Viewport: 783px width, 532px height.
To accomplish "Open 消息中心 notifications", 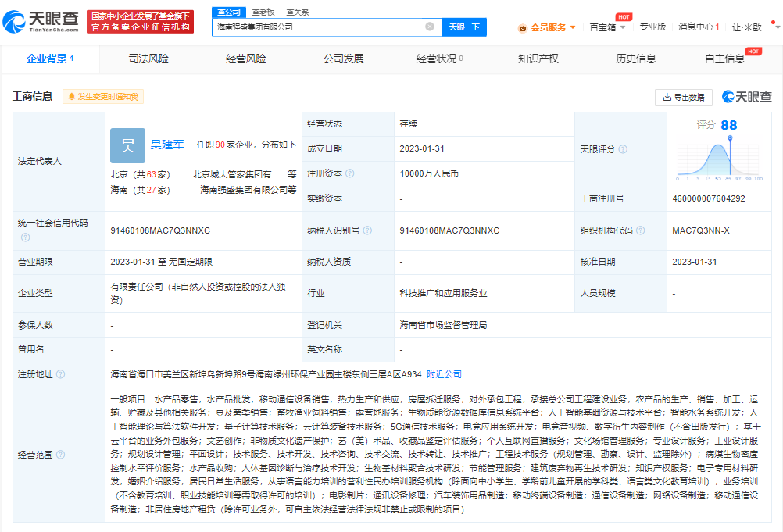I will (699, 27).
